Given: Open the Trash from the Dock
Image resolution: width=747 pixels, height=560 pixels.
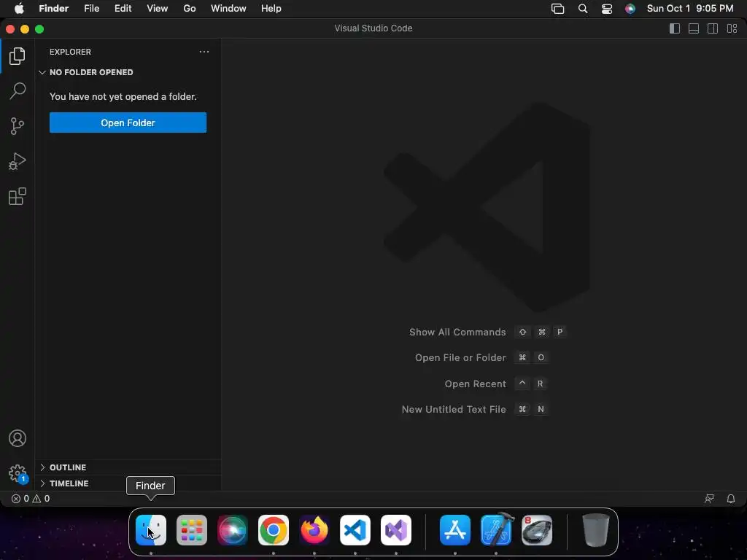Looking at the screenshot, I should 595,530.
